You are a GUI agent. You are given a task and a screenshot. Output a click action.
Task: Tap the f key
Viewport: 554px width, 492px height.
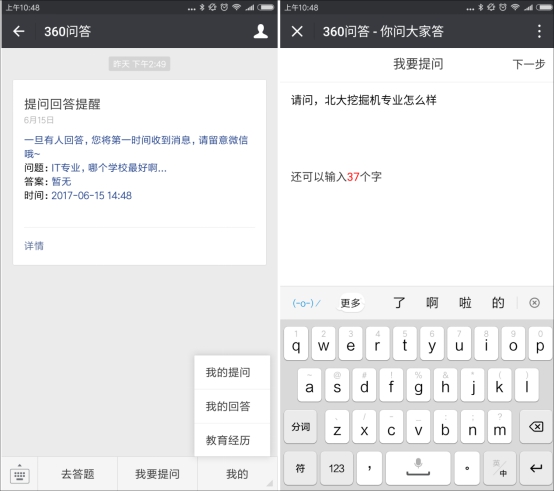pos(391,385)
